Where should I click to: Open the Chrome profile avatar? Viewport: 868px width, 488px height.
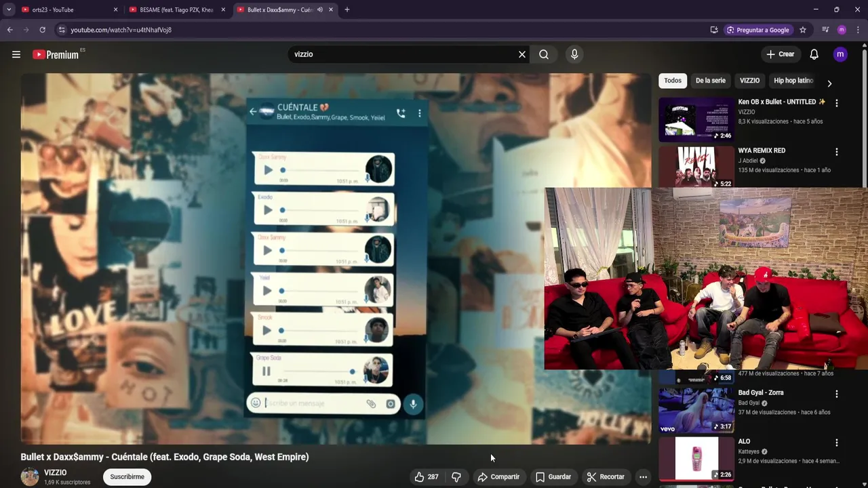[x=842, y=30]
